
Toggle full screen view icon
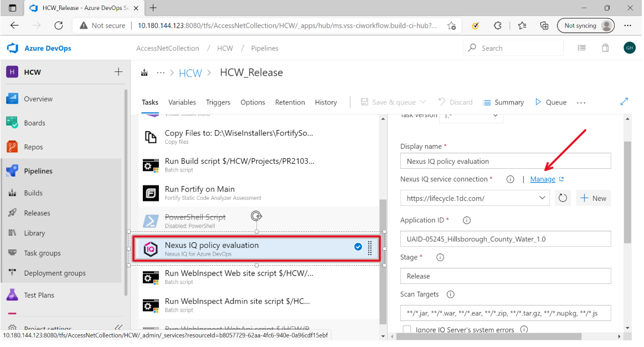[x=624, y=101]
